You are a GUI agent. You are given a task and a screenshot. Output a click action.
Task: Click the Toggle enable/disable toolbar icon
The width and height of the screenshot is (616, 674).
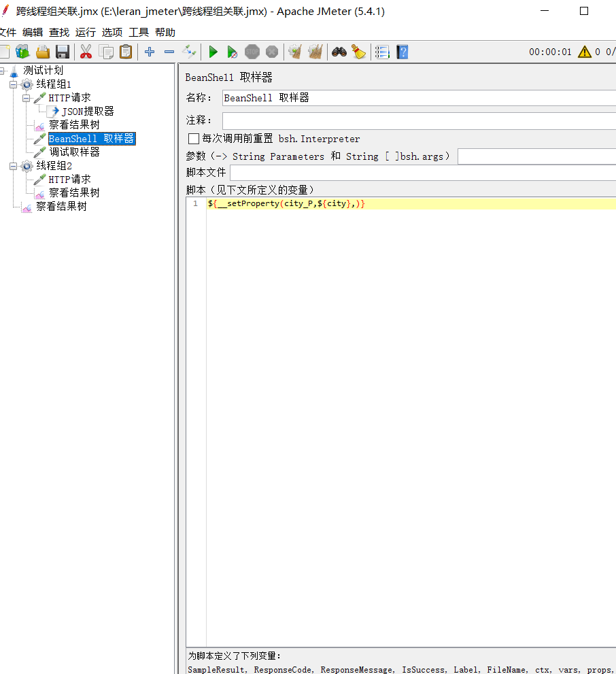189,52
